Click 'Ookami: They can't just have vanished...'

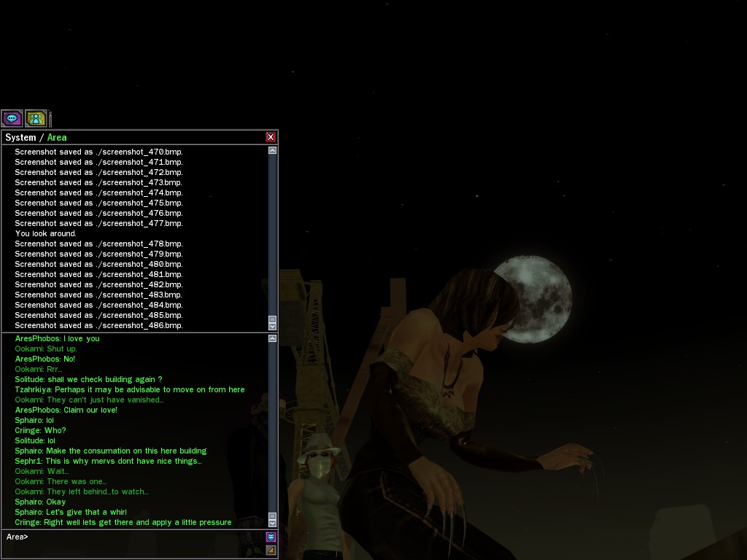89,400
